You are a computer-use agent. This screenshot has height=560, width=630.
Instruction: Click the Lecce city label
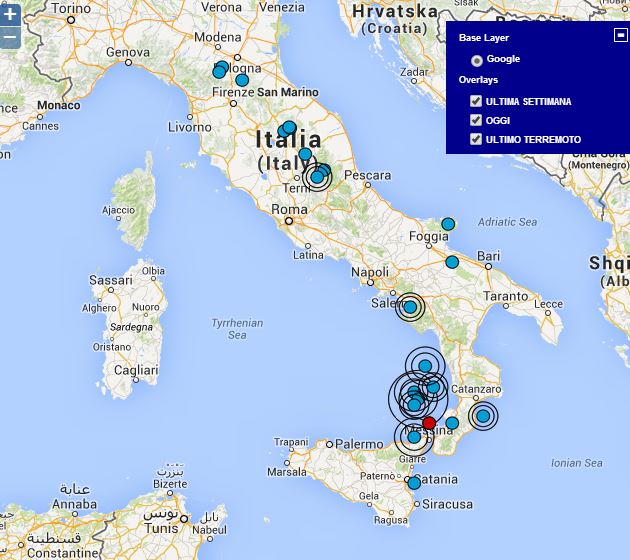[548, 304]
